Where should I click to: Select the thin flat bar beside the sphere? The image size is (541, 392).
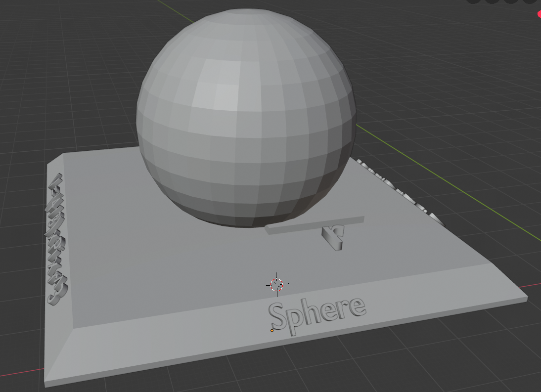point(315,224)
